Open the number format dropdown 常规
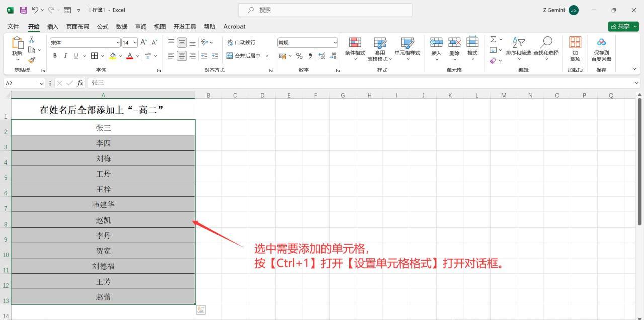Viewport: 644px width, 320px height. pyautogui.click(x=335, y=43)
